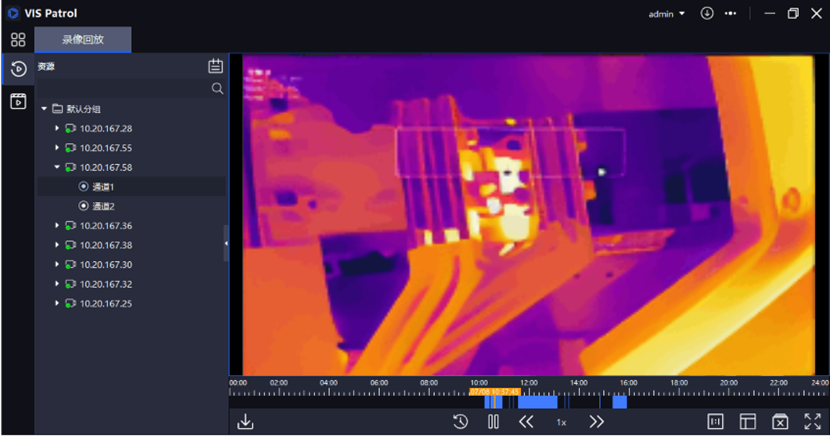Open the admin user dropdown
The height and width of the screenshot is (436, 830).
(x=667, y=14)
